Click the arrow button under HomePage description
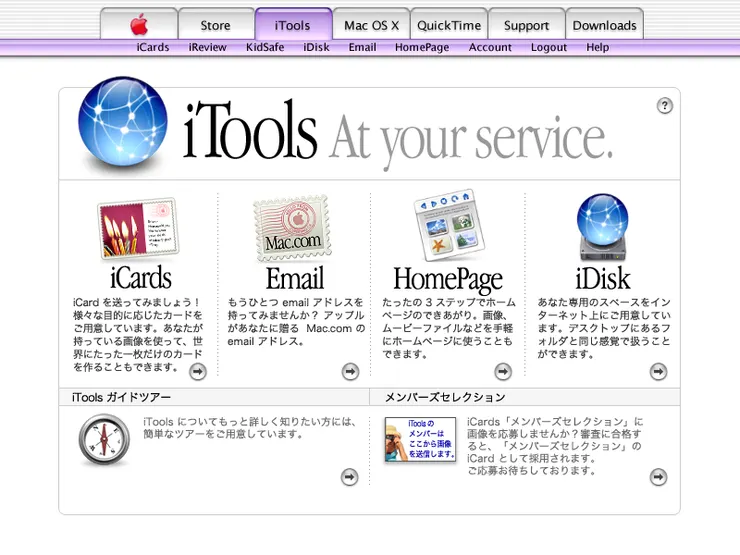The width and height of the screenshot is (740, 555). (x=503, y=371)
